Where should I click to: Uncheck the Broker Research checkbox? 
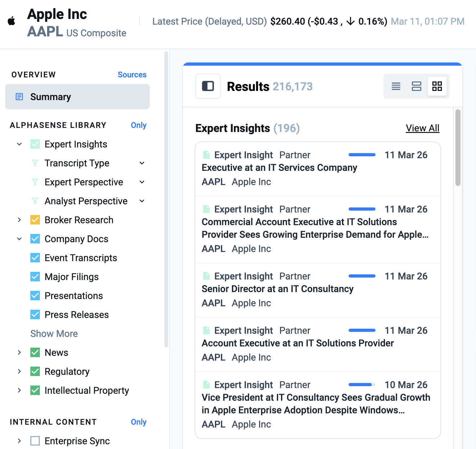click(x=35, y=220)
